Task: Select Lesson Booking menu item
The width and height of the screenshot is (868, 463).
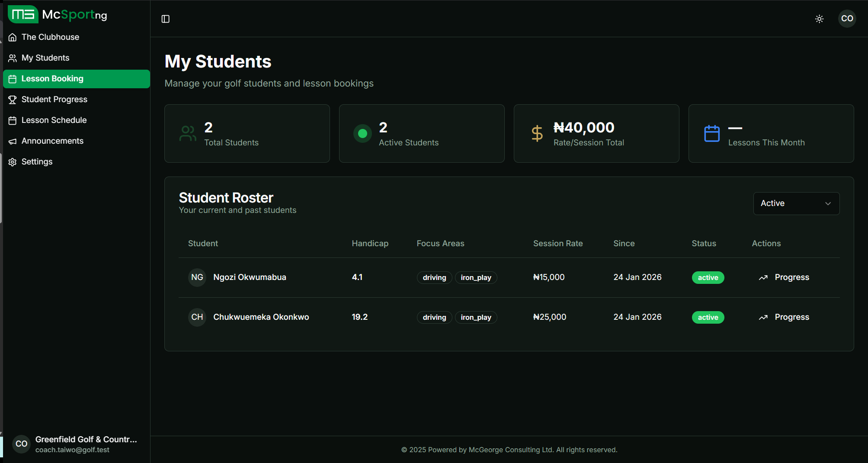Action: [x=52, y=79]
